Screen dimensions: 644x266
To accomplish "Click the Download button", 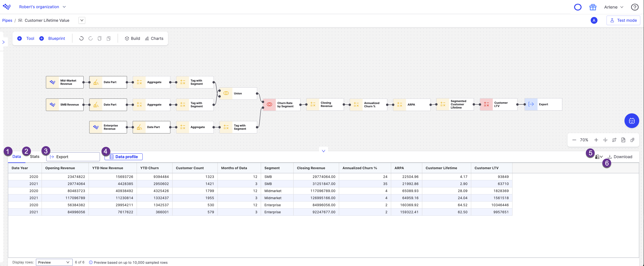I will [620, 157].
